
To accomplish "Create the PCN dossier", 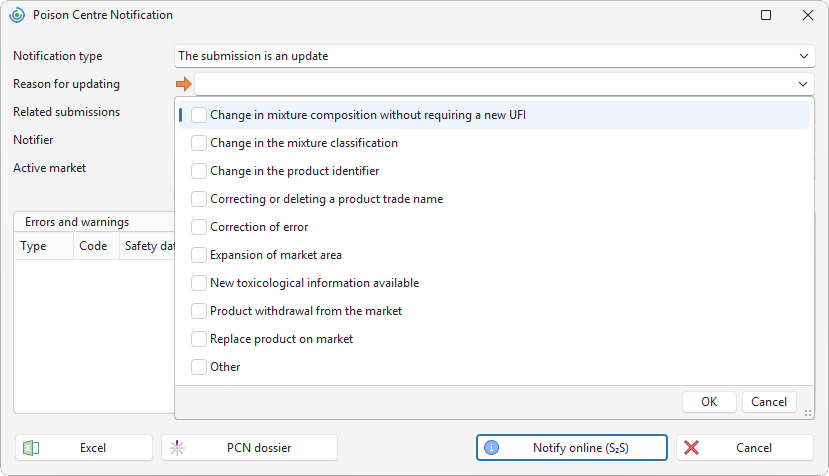I will click(250, 448).
